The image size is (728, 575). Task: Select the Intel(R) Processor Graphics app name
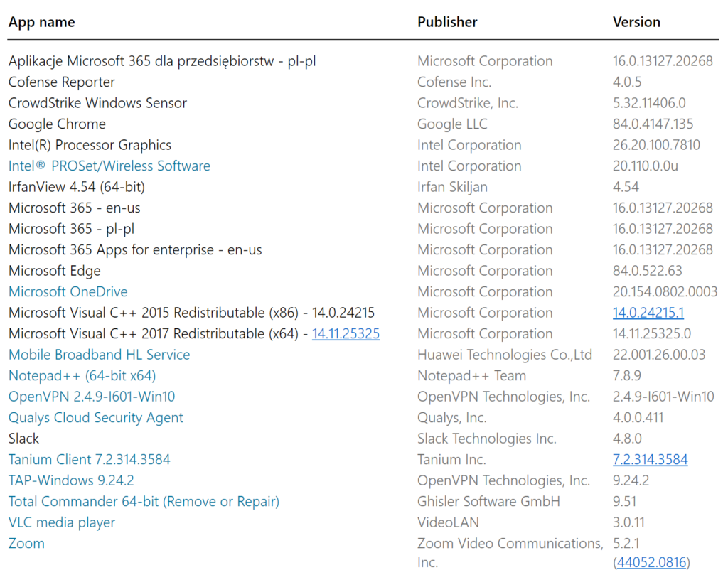[x=90, y=145]
